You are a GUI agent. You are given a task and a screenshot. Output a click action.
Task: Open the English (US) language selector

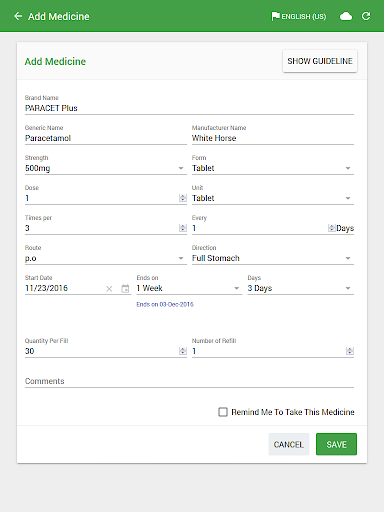tap(299, 16)
